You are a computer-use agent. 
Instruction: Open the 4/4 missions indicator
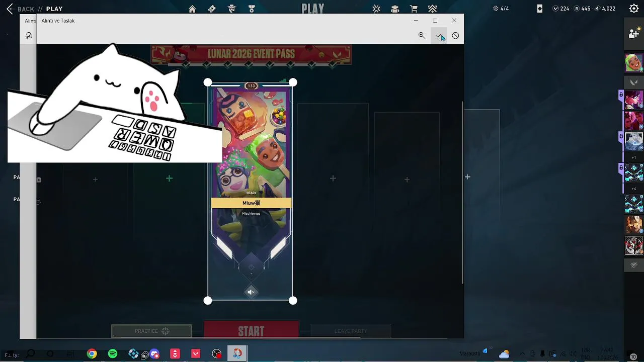click(x=501, y=9)
